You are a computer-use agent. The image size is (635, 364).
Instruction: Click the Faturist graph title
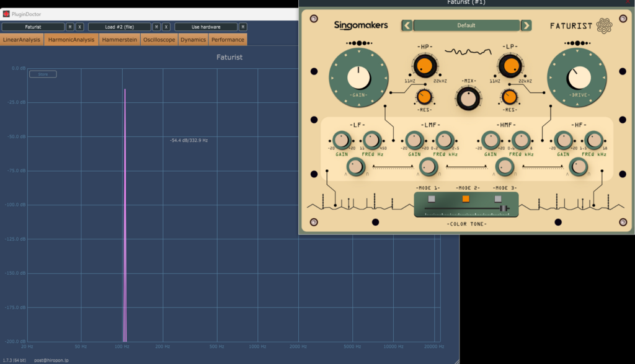[x=229, y=58]
